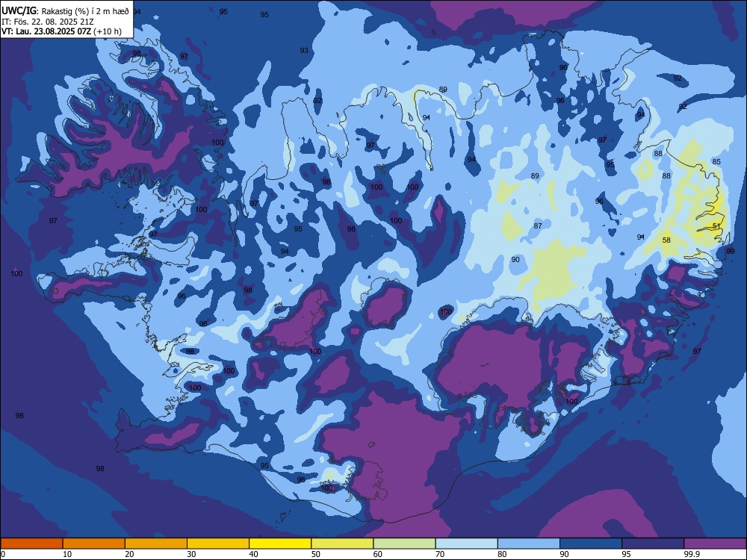Click the initial time 'IT: Fös. 22. 08. 2025 21Z'

click(x=47, y=22)
